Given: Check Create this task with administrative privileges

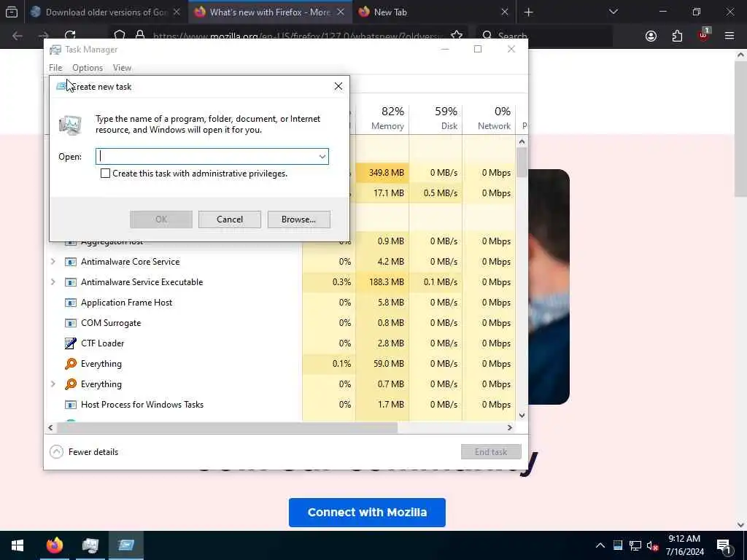Looking at the screenshot, I should coord(105,174).
